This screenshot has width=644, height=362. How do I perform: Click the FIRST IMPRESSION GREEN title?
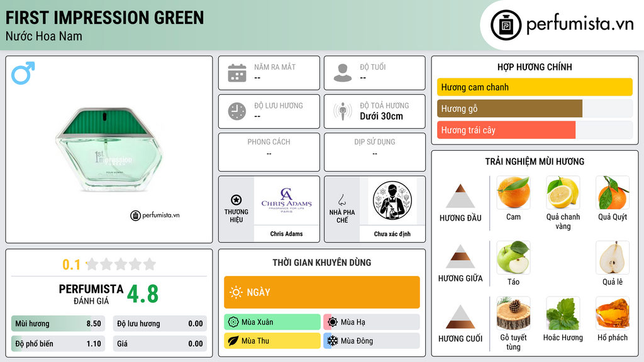[x=105, y=18]
